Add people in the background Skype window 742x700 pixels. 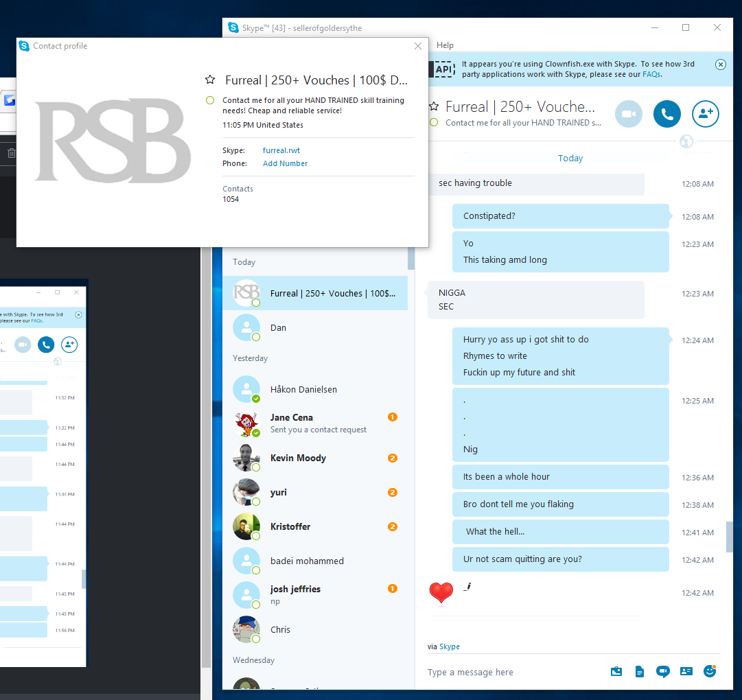coord(69,345)
